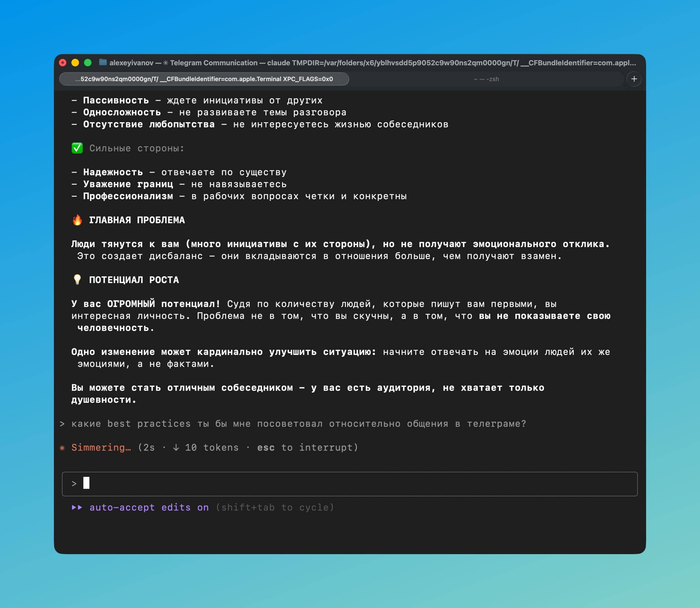Click the orange asterisk spinner next to Simmering
700x608 pixels.
coord(62,448)
